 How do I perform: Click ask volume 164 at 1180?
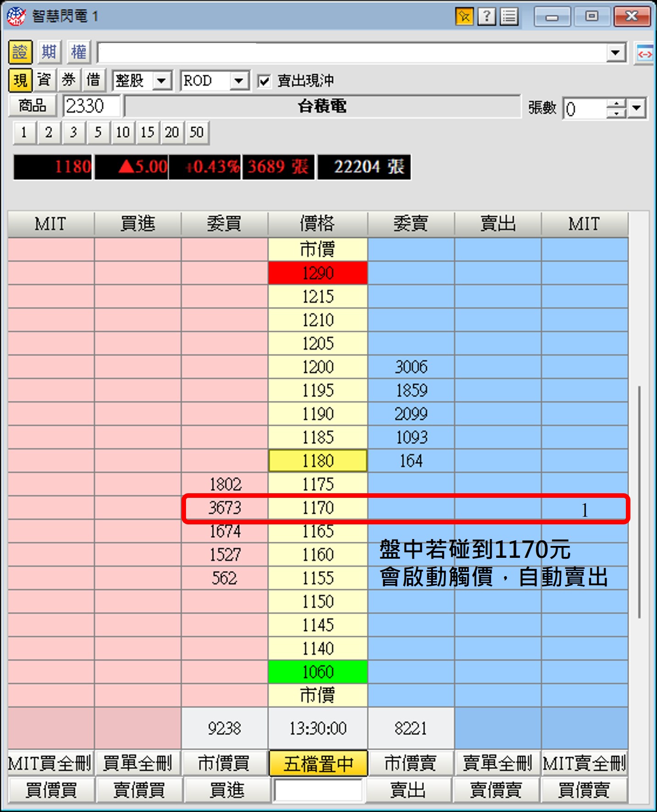411,461
